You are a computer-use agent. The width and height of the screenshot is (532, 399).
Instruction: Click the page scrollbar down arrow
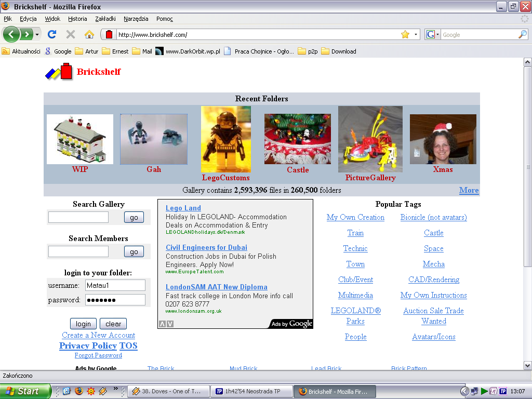click(527, 365)
